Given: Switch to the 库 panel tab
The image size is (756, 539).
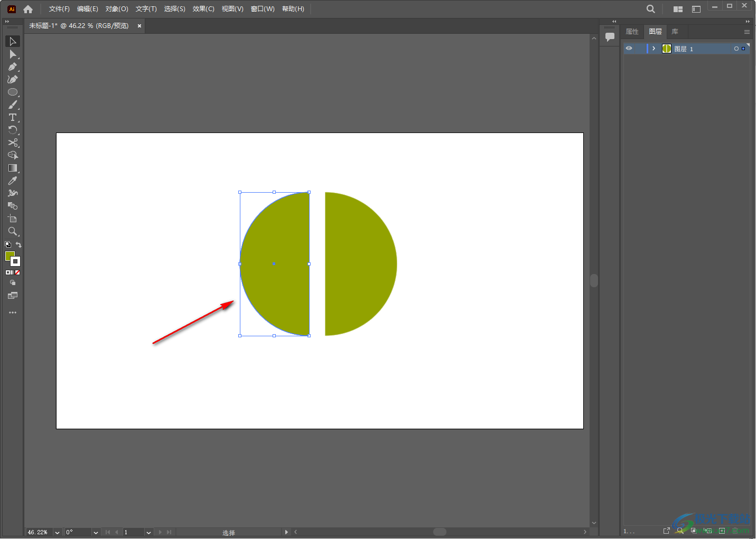Looking at the screenshot, I should coord(675,32).
